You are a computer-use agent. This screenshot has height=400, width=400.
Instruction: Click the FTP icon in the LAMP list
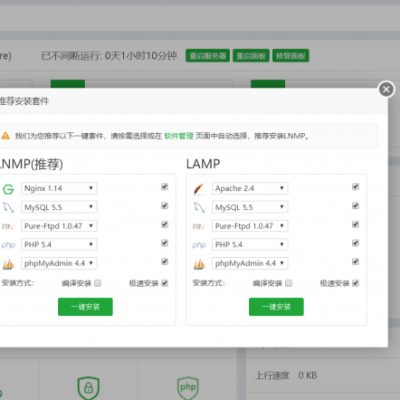tap(199, 226)
